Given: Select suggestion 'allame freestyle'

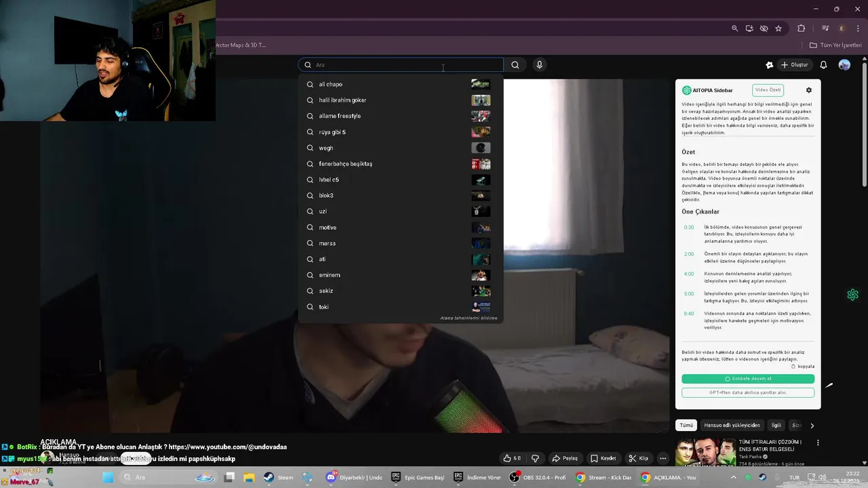Looking at the screenshot, I should click(x=401, y=116).
